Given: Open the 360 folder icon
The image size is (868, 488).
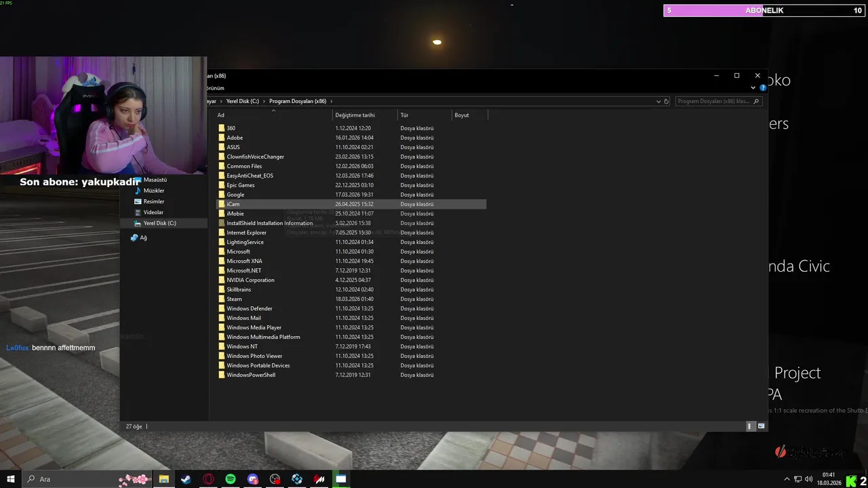Looking at the screenshot, I should point(221,128).
